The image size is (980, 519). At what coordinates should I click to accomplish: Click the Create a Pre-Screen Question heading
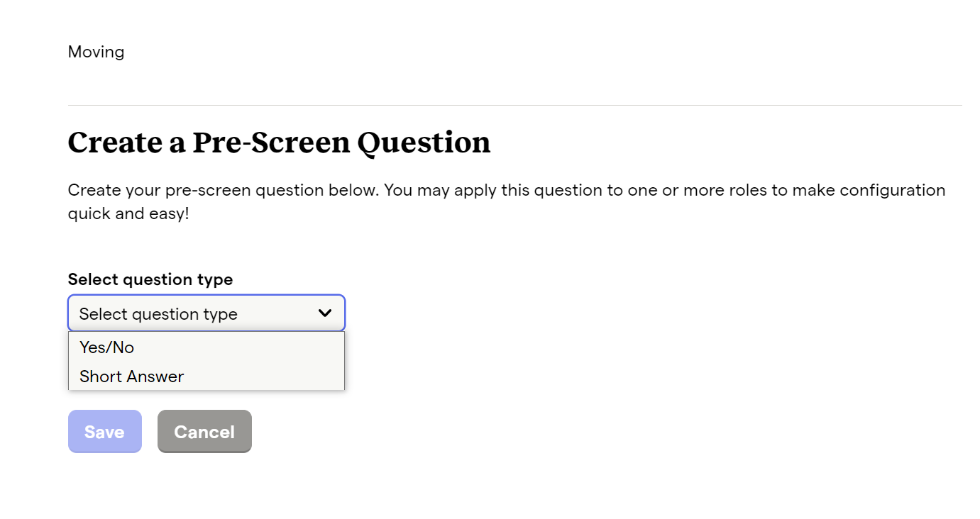[279, 143]
